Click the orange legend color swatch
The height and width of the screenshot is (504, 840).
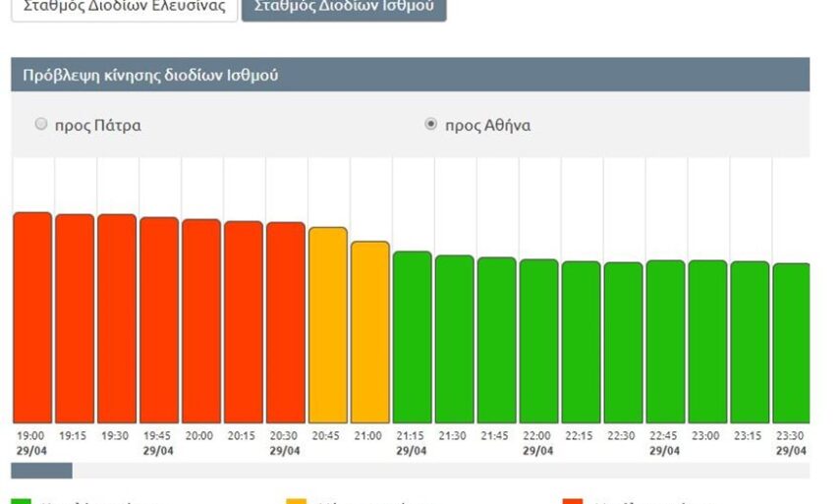click(297, 501)
